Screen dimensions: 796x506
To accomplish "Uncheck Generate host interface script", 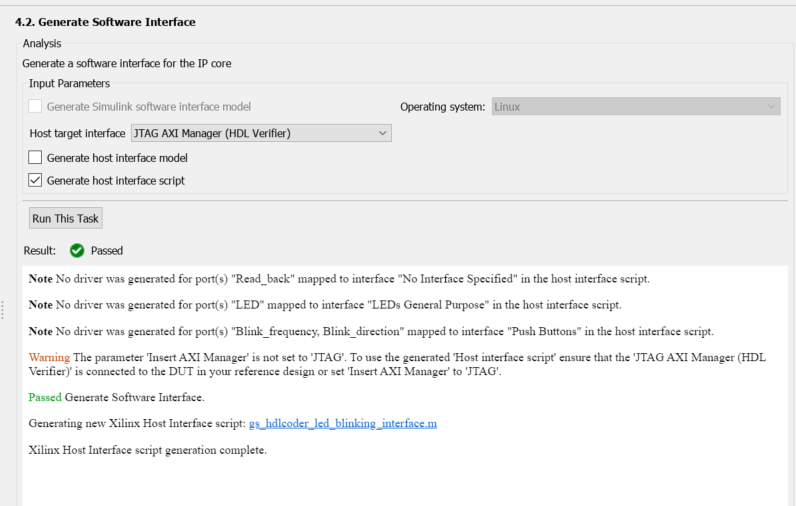I will (x=36, y=181).
